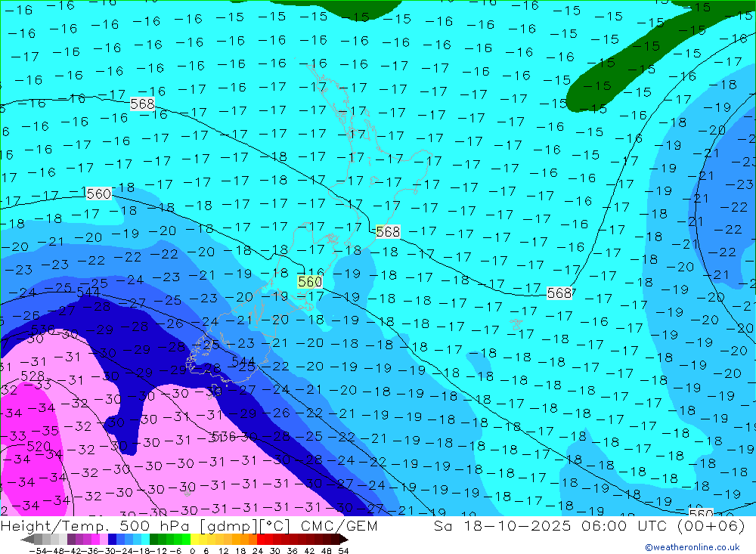
Task: Pick the cyan legend swatch
Action: tap(145, 540)
